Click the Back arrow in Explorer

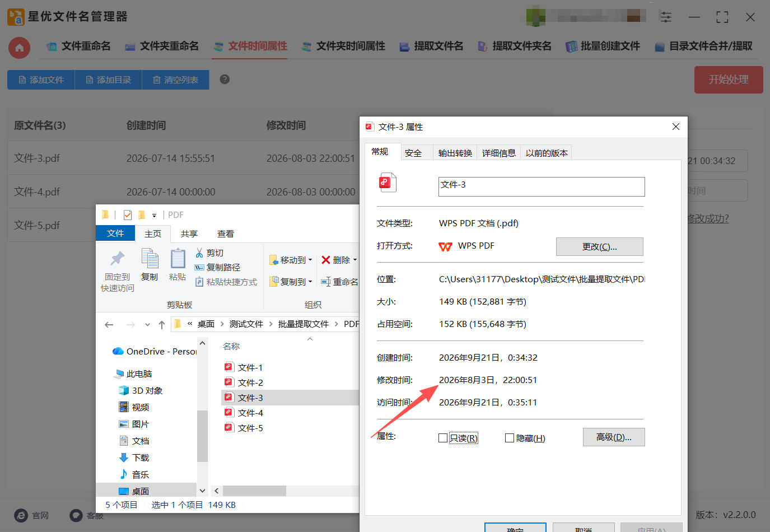(x=109, y=324)
